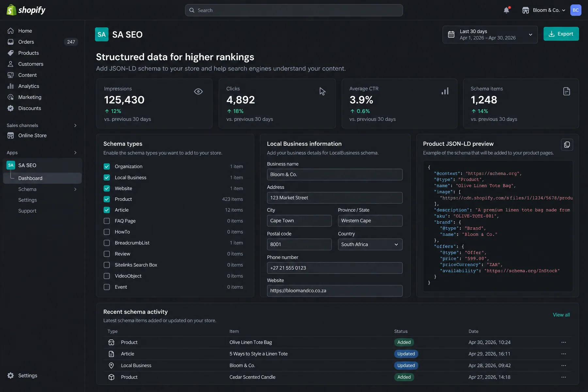The image size is (588, 392).
Task: Click the Analytics bar chart icon
Action: click(x=11, y=86)
